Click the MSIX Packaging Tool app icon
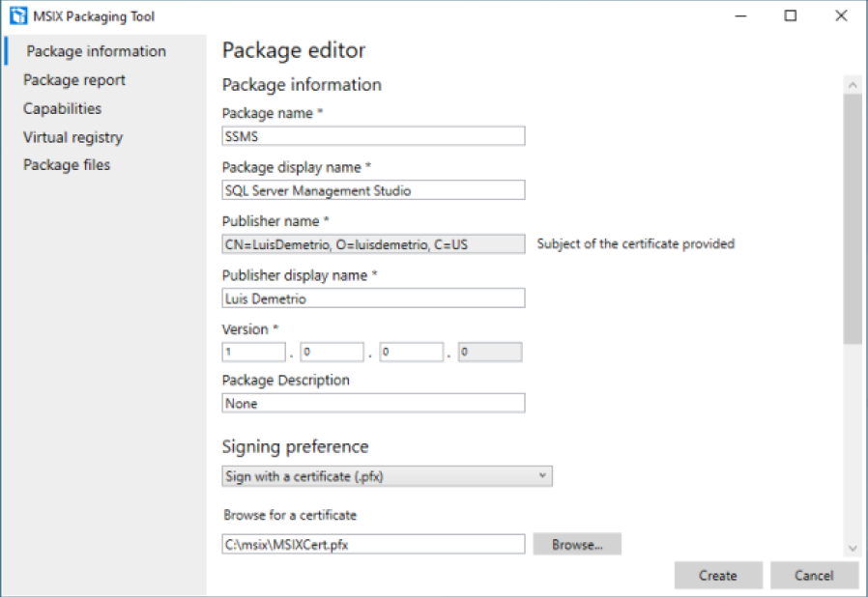 pyautogui.click(x=18, y=16)
